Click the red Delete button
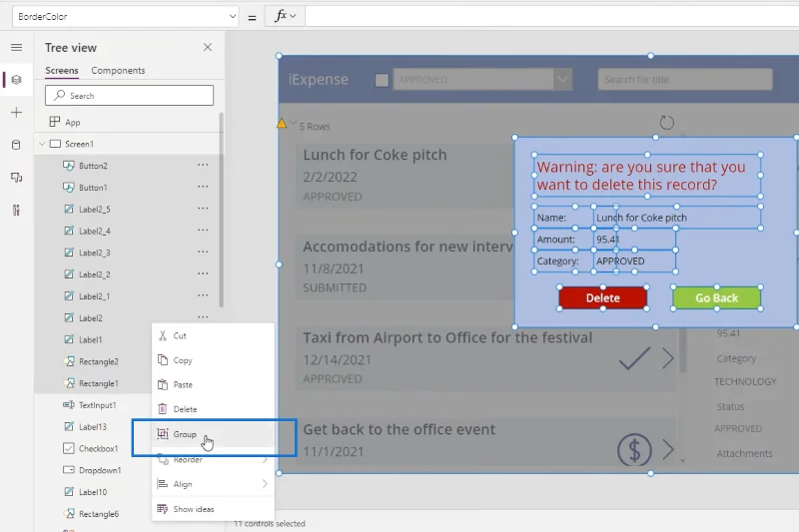 pos(603,297)
